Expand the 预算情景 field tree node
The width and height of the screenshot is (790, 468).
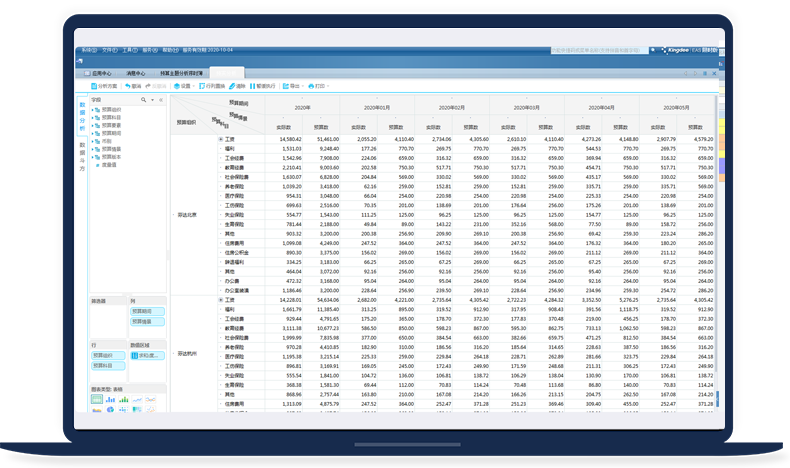click(x=93, y=149)
